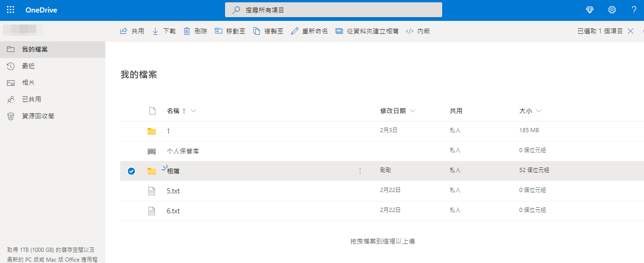The height and width of the screenshot is (263, 644).
Task: Open the 名稱 column sort dropdown
Action: (193, 111)
